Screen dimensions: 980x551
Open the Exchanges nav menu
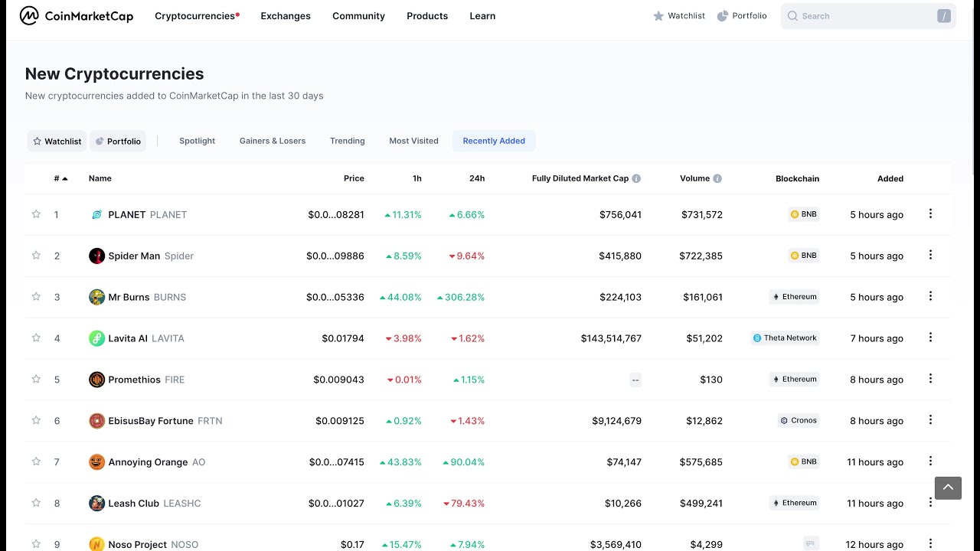(x=286, y=16)
